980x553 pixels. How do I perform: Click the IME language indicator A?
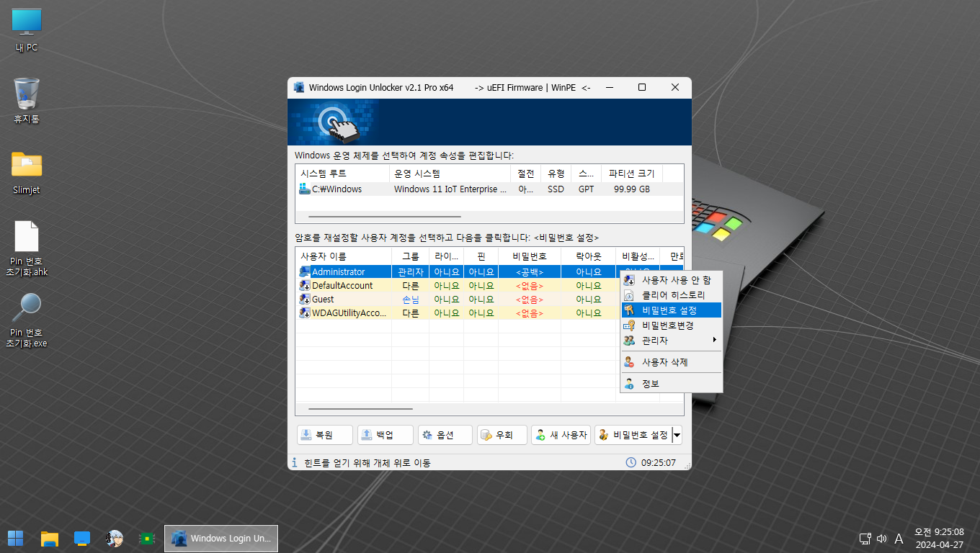tap(899, 538)
